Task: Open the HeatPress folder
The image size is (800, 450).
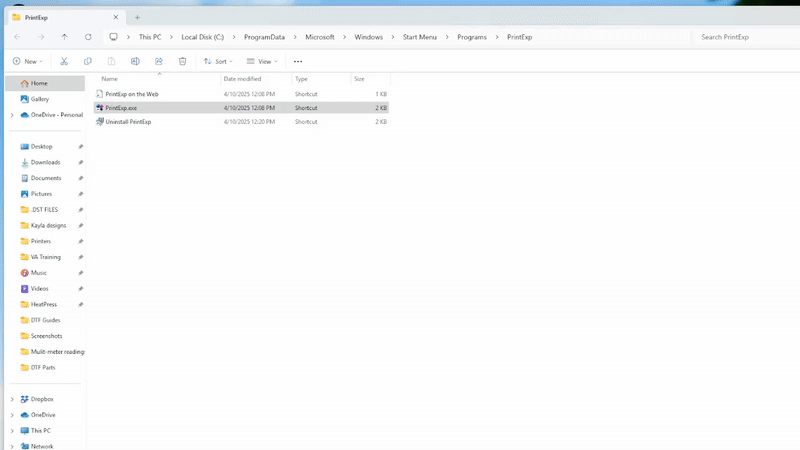Action: 45,305
